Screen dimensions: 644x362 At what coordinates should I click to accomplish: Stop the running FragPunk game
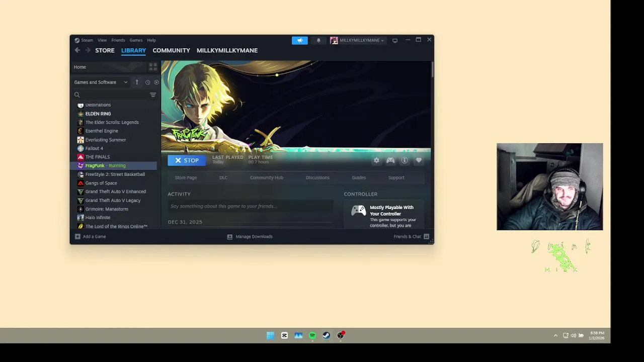187,160
